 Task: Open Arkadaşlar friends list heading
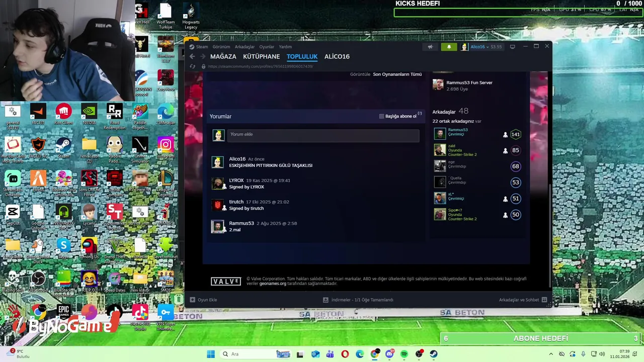tap(444, 112)
